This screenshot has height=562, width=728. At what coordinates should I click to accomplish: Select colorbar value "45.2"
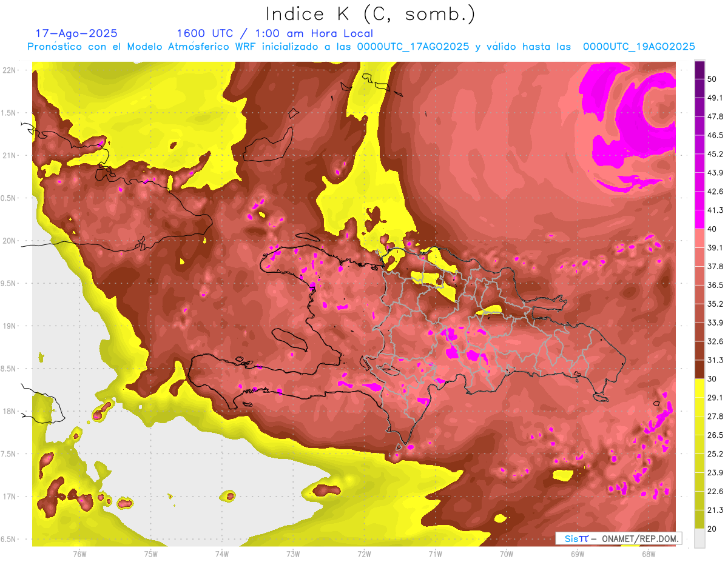[715, 154]
